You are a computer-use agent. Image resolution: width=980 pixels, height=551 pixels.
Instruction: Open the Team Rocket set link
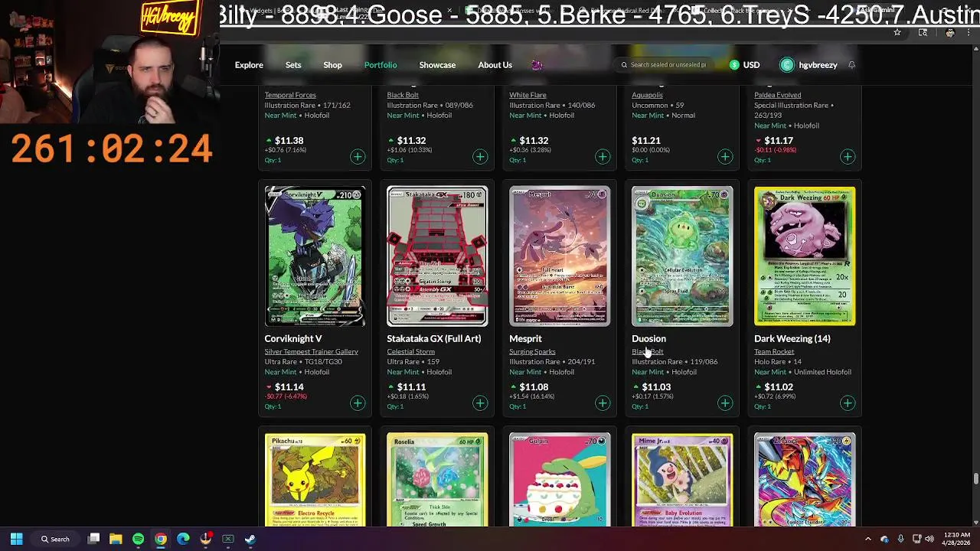click(774, 351)
